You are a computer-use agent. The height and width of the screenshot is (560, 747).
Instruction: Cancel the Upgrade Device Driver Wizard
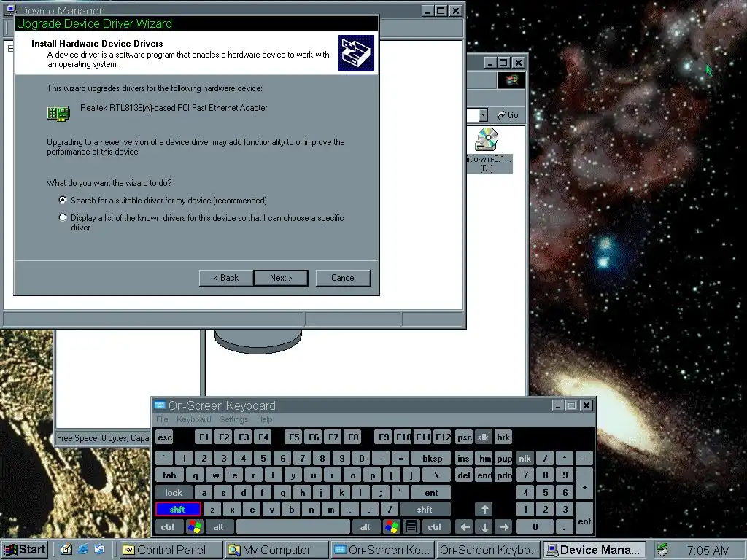point(343,278)
